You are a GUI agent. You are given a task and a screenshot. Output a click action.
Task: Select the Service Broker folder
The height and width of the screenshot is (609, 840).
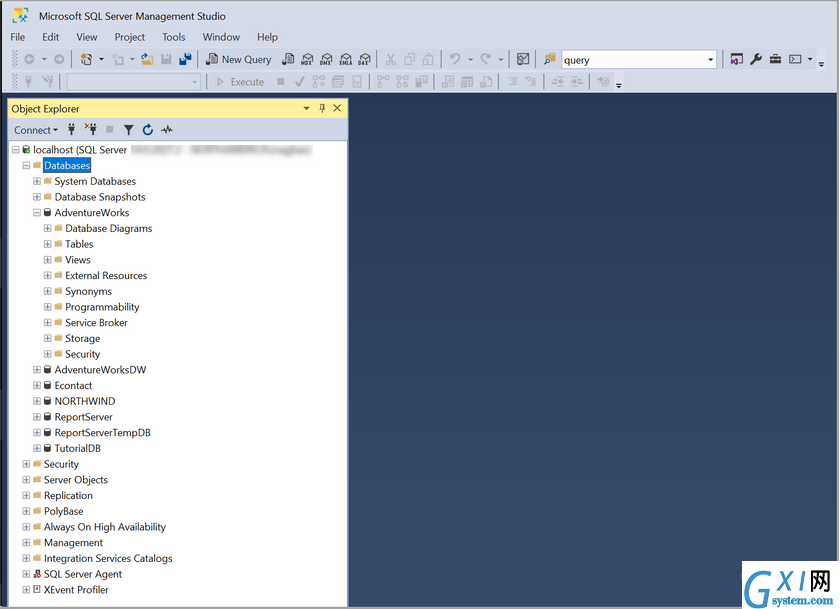point(96,322)
